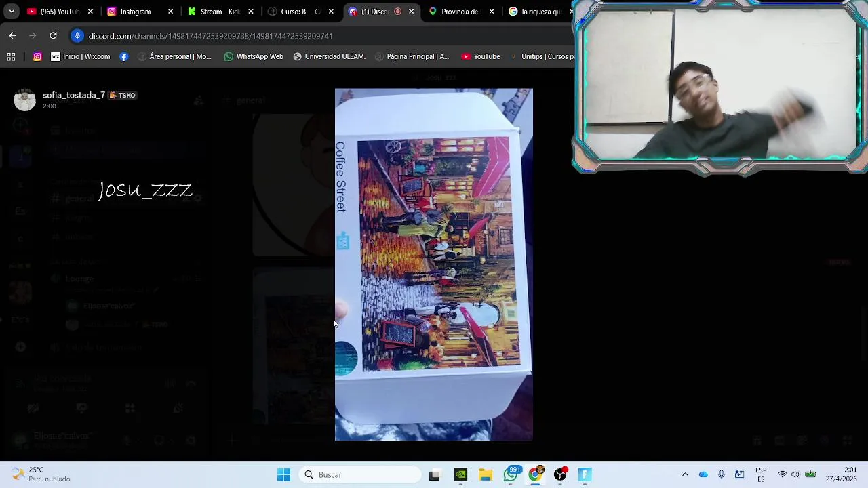Open the NVIDIA app on taskbar

tap(460, 474)
